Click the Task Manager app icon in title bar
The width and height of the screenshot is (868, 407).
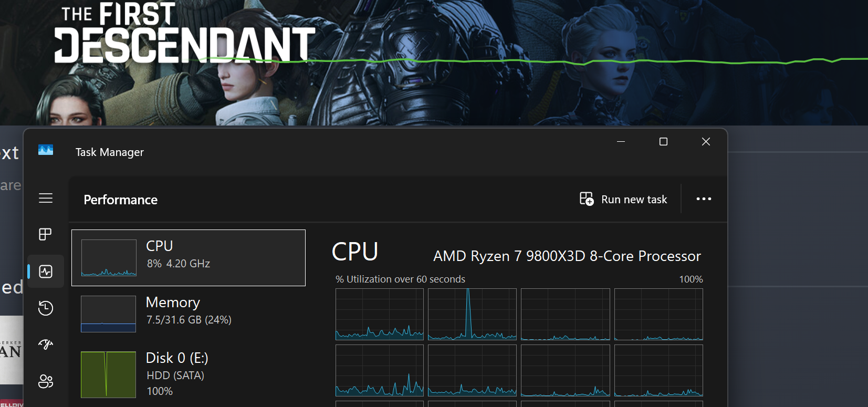pos(46,151)
